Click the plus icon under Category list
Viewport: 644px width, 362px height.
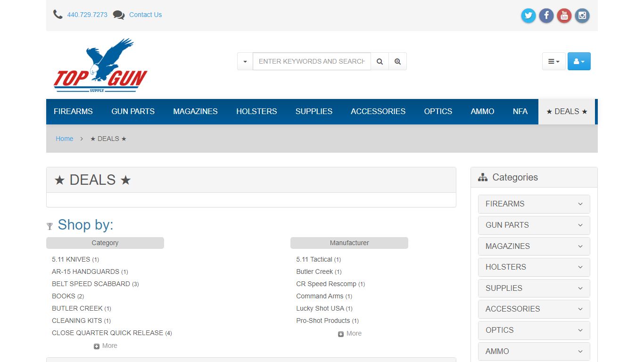97,346
